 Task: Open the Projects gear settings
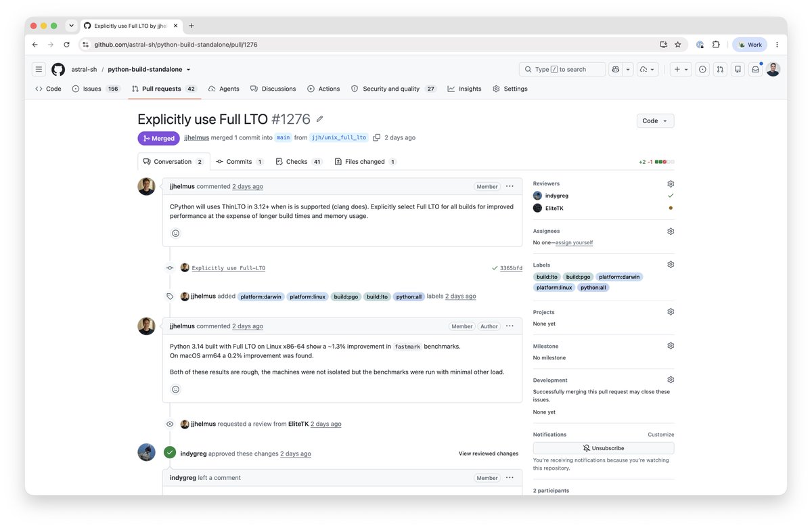(671, 312)
